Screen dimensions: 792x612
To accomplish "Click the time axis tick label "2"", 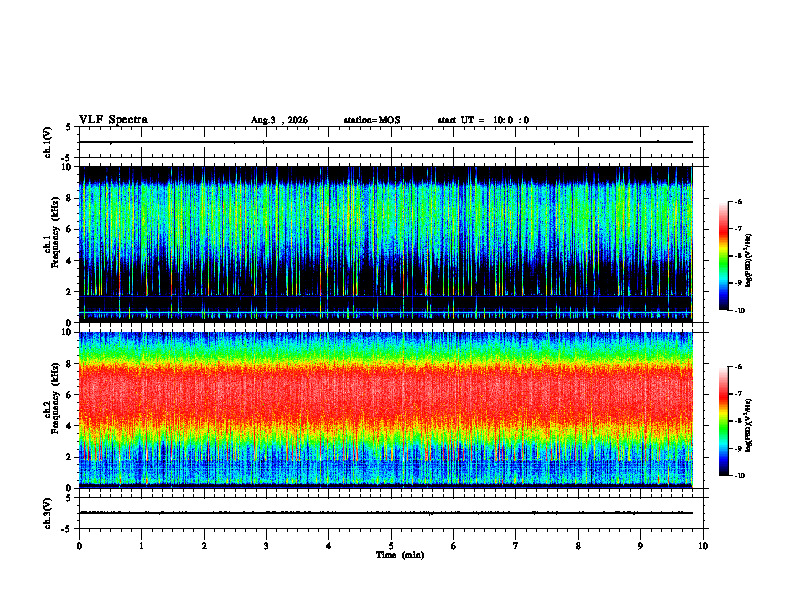I will (204, 546).
